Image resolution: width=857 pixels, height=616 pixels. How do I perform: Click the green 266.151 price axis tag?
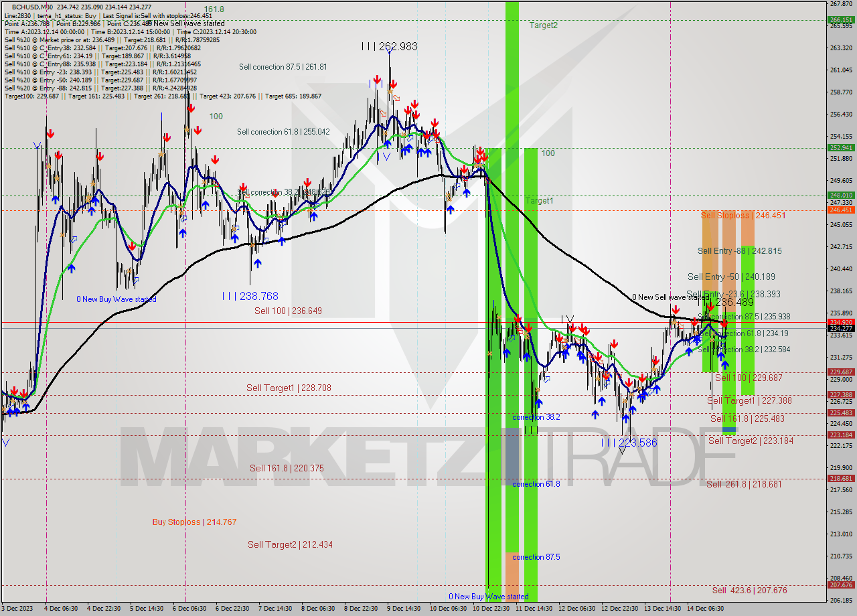[x=842, y=19]
